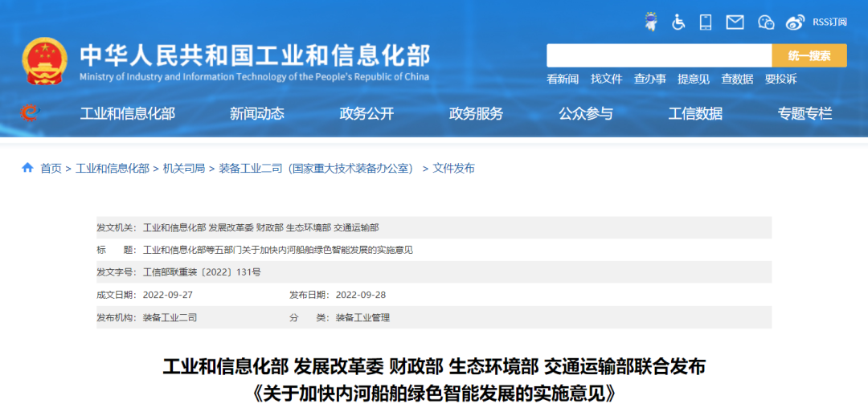Click headline 《关于加快内河船舶绿色智能发展的实施意见》
This screenshot has height=412, width=868.
point(434,393)
